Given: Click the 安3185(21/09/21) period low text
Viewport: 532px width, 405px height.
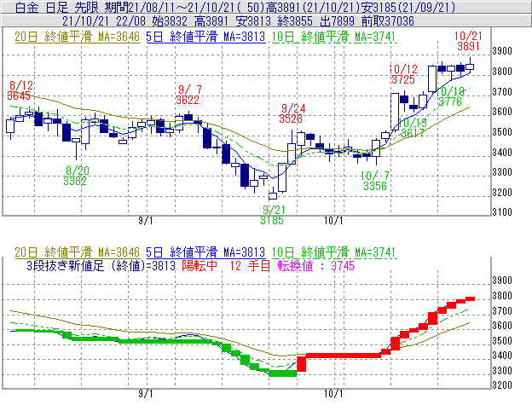Looking at the screenshot, I should coord(408,7).
